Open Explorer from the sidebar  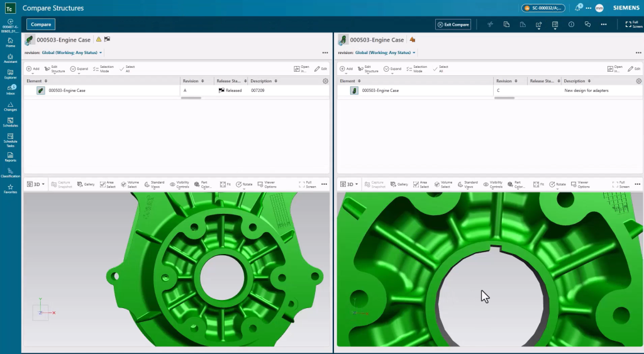click(x=10, y=74)
